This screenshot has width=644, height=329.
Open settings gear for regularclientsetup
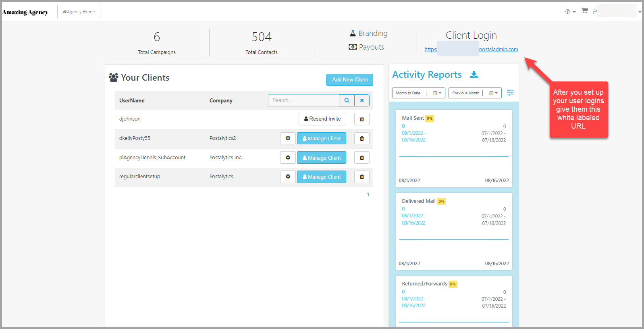(288, 177)
